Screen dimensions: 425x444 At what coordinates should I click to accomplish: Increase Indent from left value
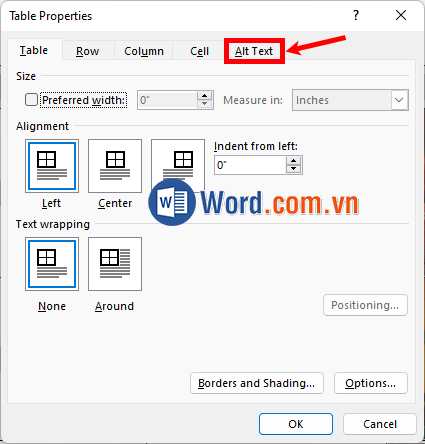pos(293,161)
